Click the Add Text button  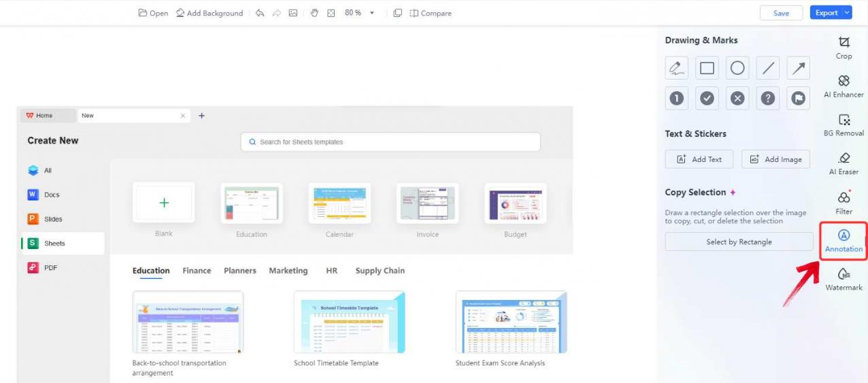[x=699, y=159]
